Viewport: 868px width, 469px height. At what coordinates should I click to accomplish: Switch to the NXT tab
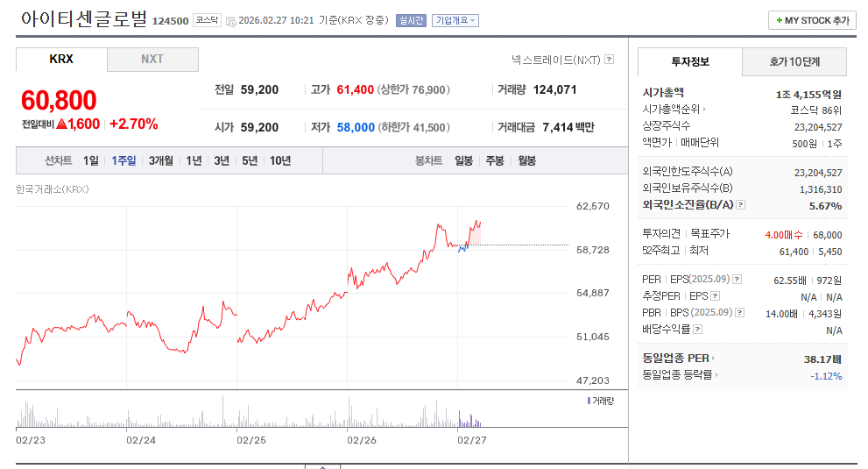pyautogui.click(x=152, y=60)
